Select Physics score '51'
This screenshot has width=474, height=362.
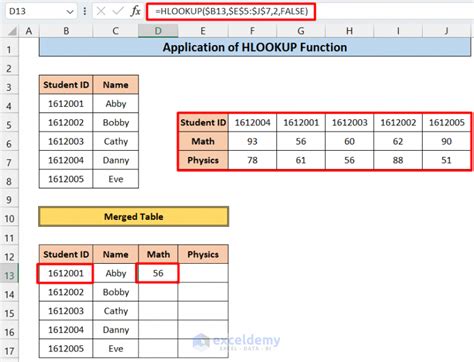[447, 160]
